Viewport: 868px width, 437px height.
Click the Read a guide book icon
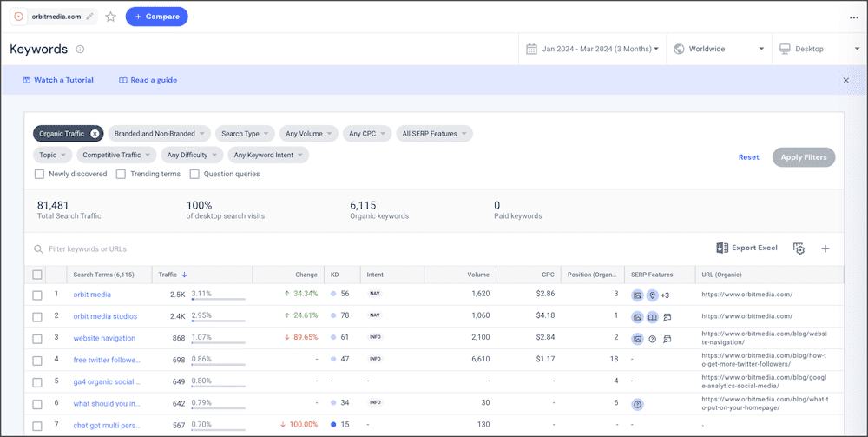click(123, 80)
